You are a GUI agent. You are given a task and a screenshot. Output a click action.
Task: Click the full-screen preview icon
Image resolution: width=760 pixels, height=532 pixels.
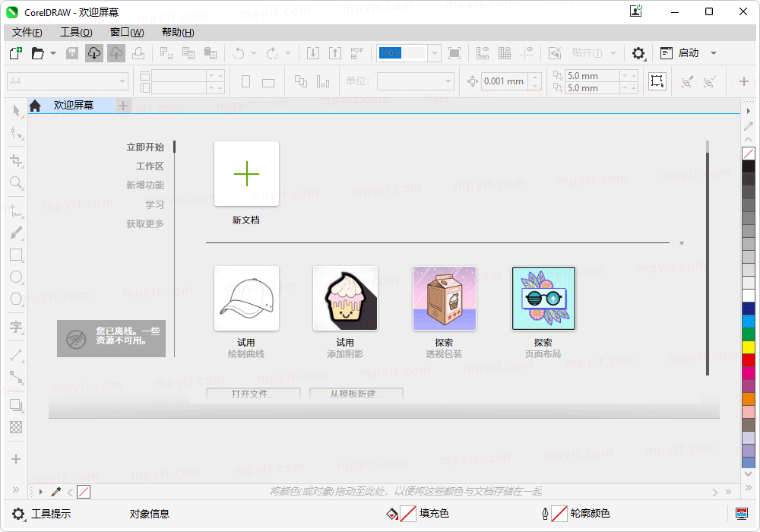(x=454, y=52)
